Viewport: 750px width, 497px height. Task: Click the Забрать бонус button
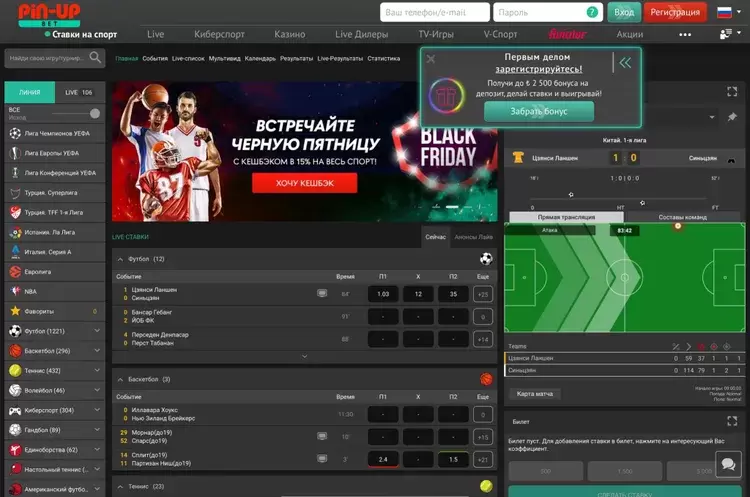[x=539, y=111]
